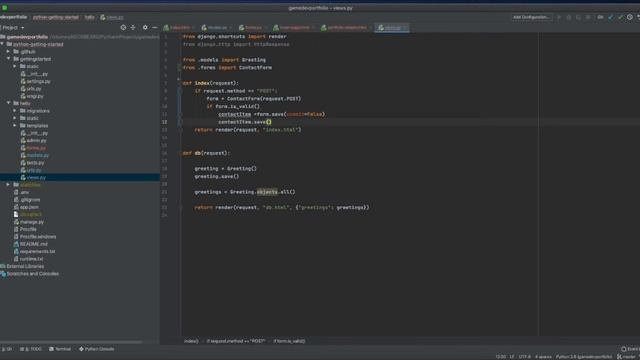Select manage.py in project tree
The image size is (640, 360).
click(29, 222)
